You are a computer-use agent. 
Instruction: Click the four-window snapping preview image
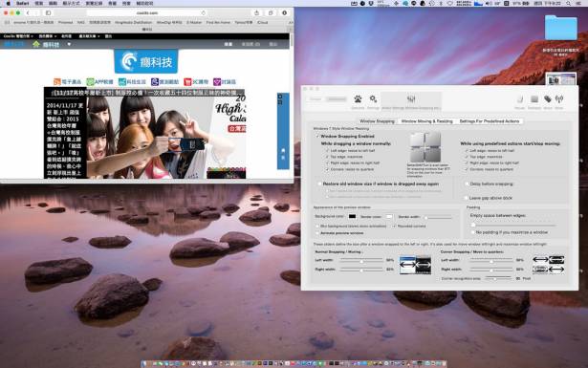pos(425,147)
